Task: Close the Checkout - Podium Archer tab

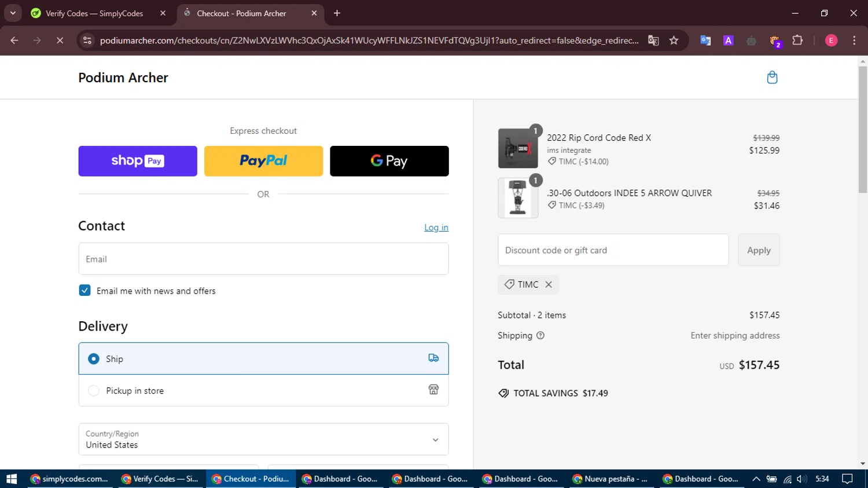Action: 314,13
